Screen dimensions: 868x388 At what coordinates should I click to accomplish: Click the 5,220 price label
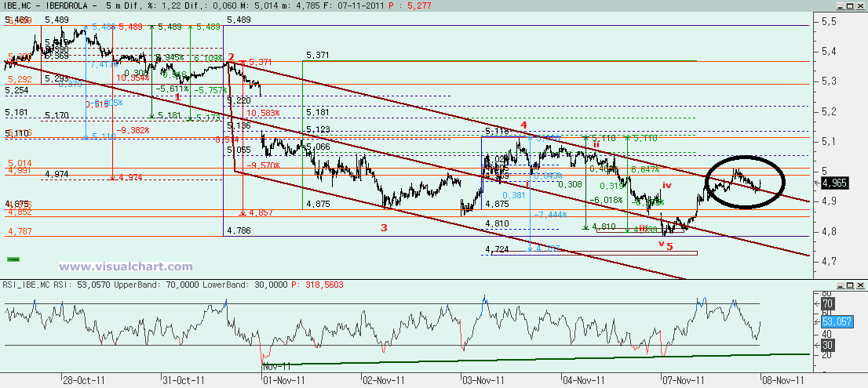(239, 100)
